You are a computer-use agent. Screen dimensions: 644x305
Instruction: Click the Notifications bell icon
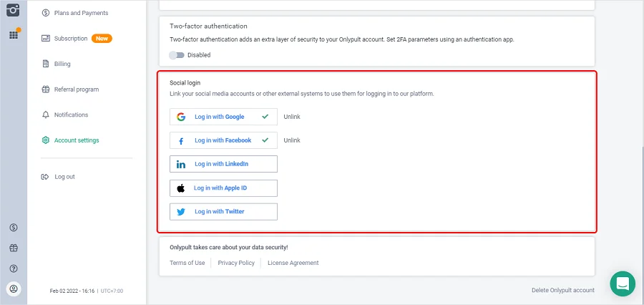(x=46, y=115)
